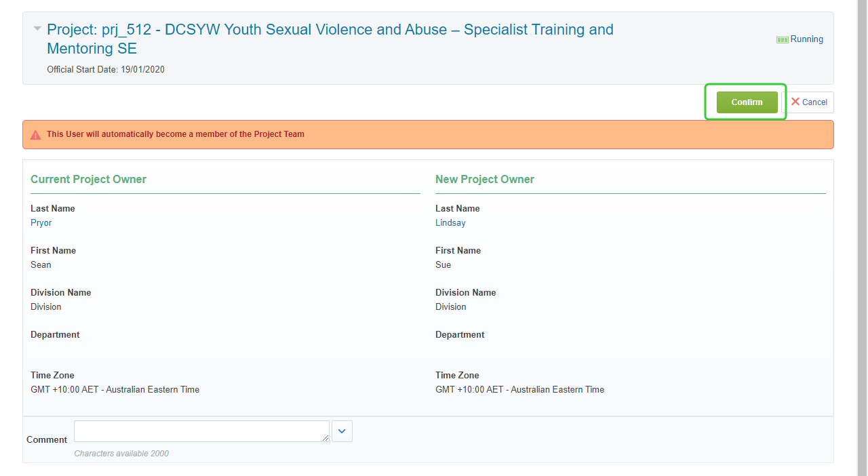The height and width of the screenshot is (476, 868).
Task: Click the Characters available 2000 hint
Action: (x=121, y=454)
